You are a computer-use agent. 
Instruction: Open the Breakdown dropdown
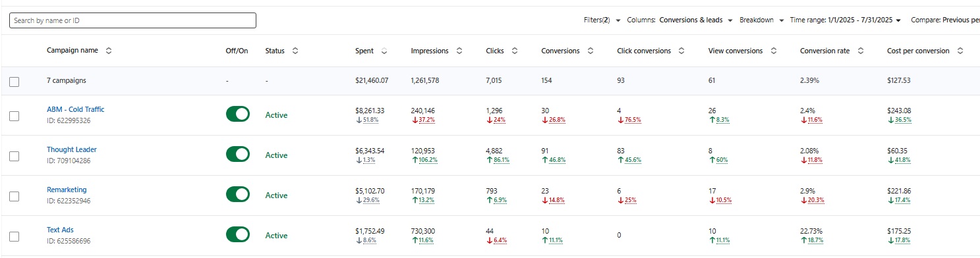tap(761, 20)
